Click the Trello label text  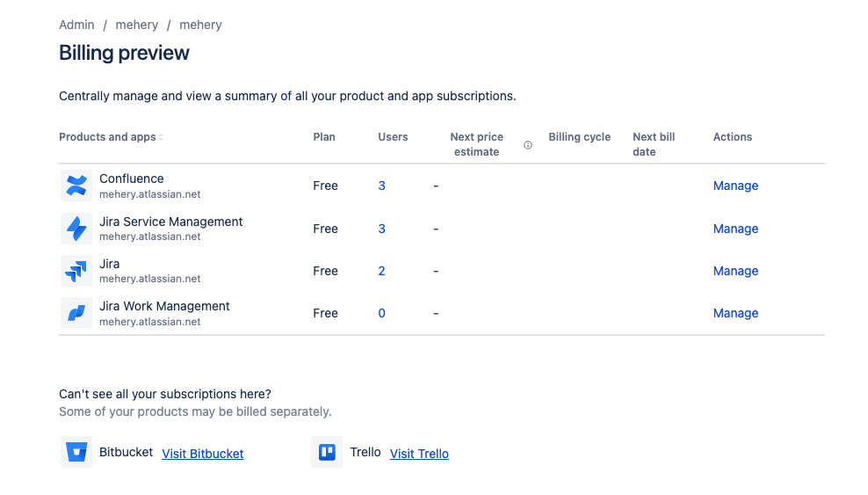365,452
